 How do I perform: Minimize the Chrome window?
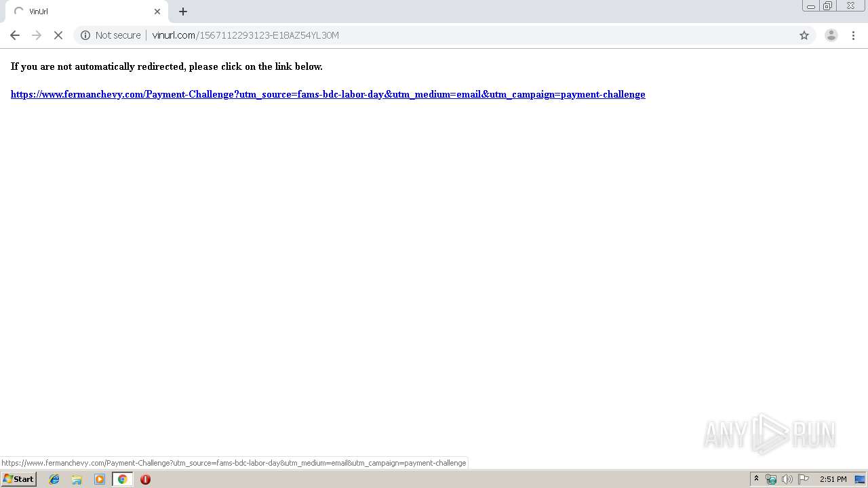click(x=811, y=6)
